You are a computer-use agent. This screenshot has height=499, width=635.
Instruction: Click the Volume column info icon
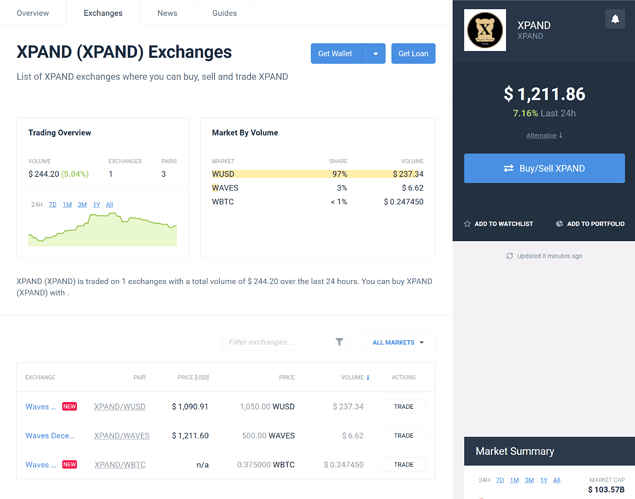368,378
